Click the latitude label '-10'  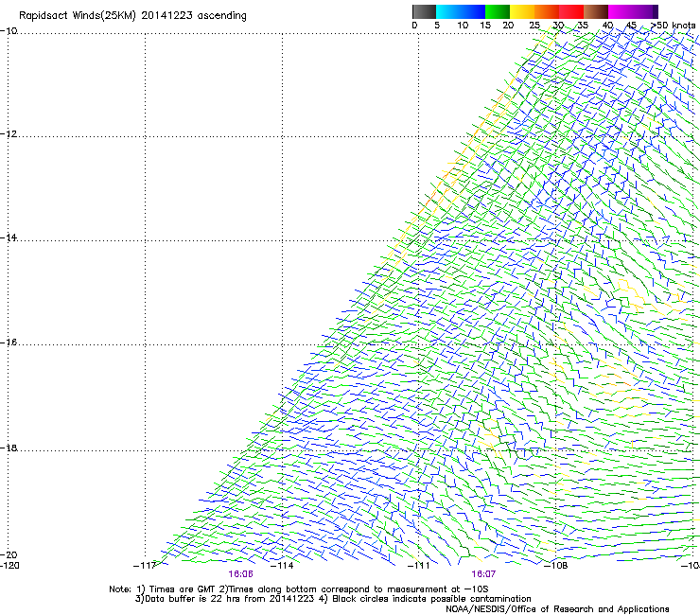pos(9,31)
